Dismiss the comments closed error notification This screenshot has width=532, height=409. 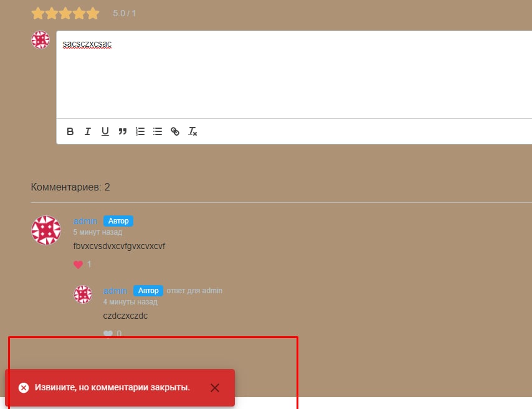pyautogui.click(x=215, y=388)
